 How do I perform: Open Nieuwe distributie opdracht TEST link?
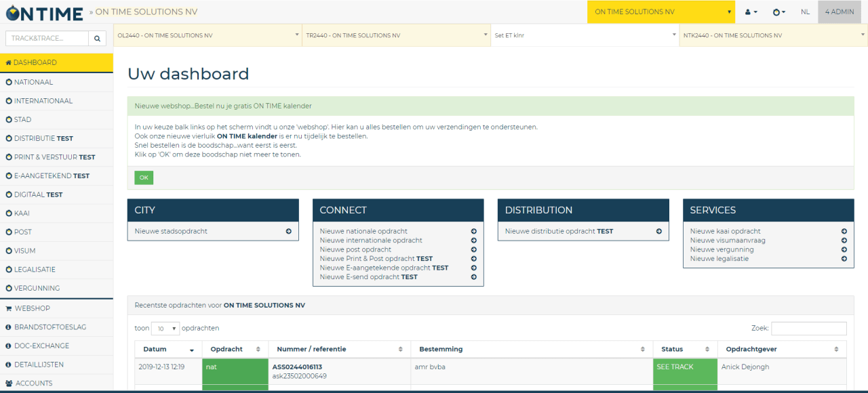click(559, 231)
